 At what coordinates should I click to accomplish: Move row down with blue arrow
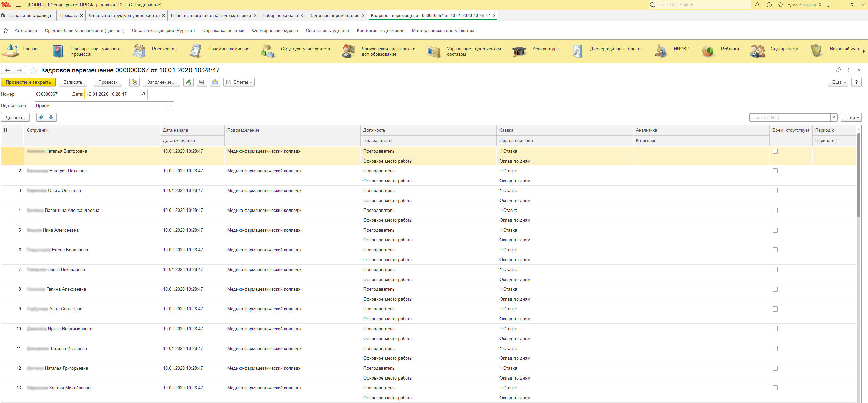click(51, 117)
